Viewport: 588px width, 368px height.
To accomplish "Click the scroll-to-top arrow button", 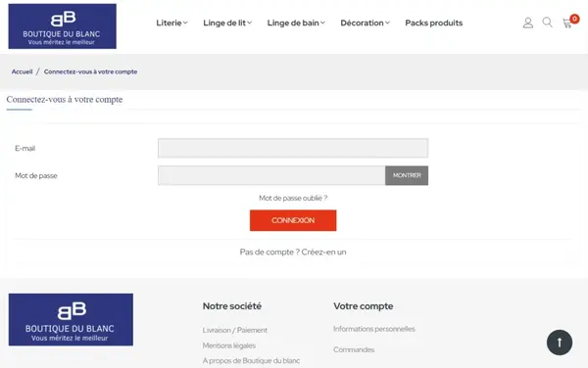I will (560, 343).
